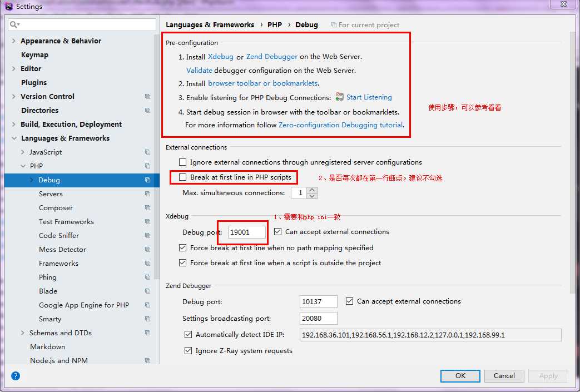Open browser toolbar or bookmarklets link
The image size is (580, 392).
coord(263,83)
